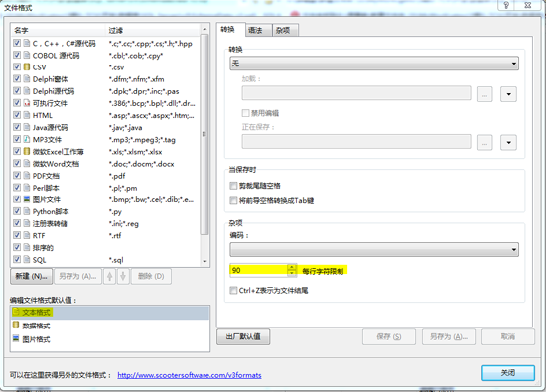546x392 pixels.
Task: Click the COBOL source file icon
Action: pos(27,55)
